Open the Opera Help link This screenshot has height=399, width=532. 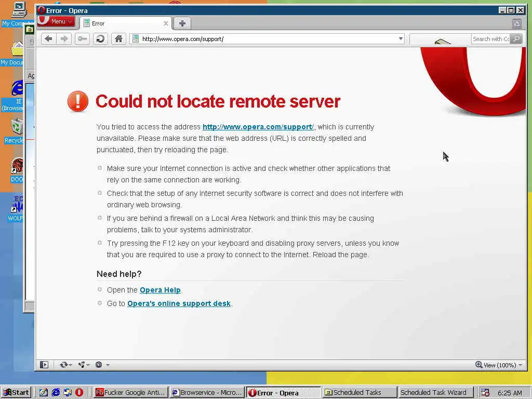(x=160, y=290)
